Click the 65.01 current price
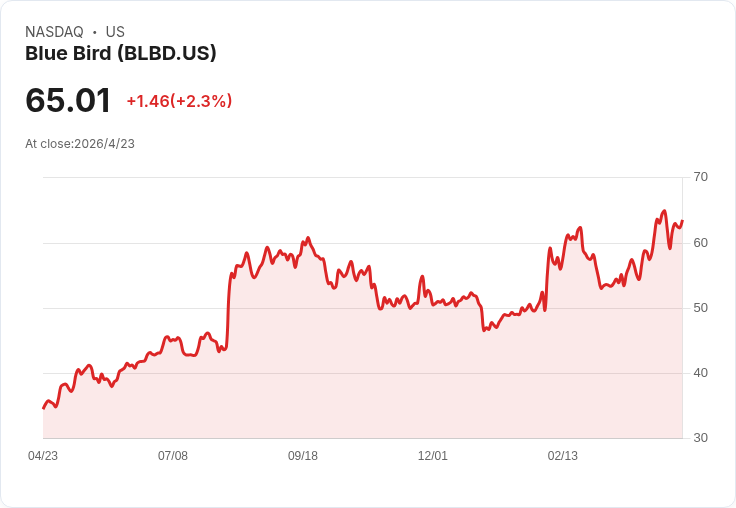 [x=68, y=100]
